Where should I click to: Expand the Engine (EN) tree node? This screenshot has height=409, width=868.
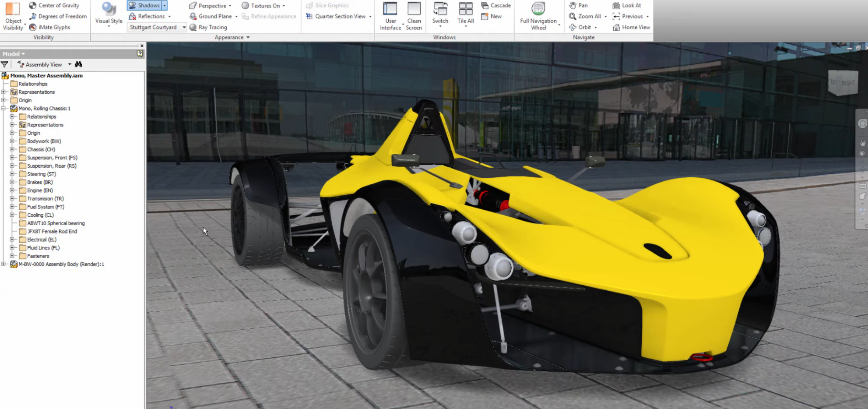tap(12, 190)
